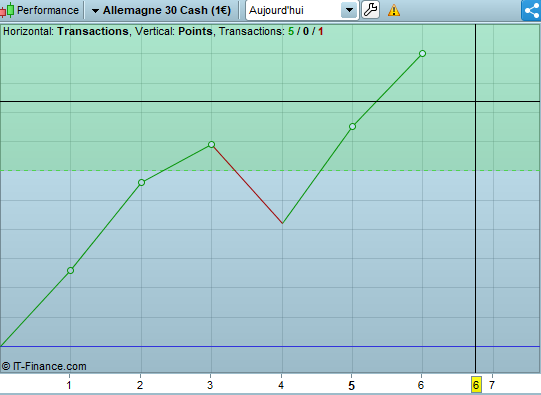Image resolution: width=541 pixels, height=395 pixels.
Task: Click the axis label 7
Action: 492,385
